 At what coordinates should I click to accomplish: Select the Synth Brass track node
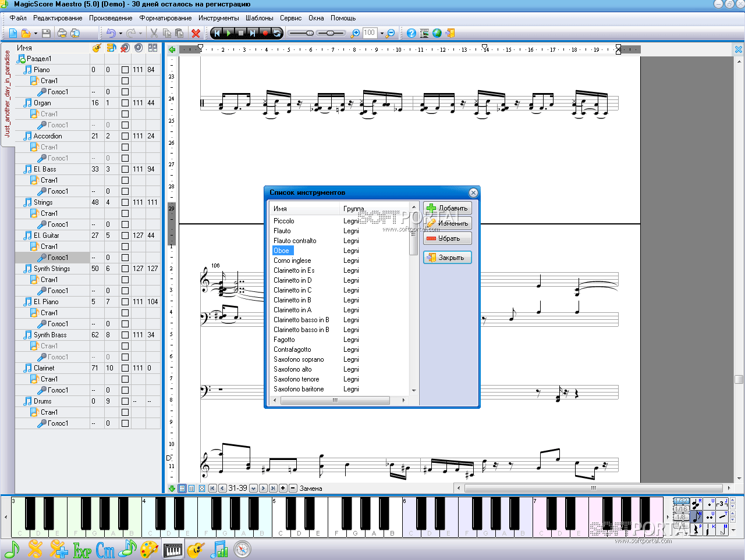pos(50,335)
